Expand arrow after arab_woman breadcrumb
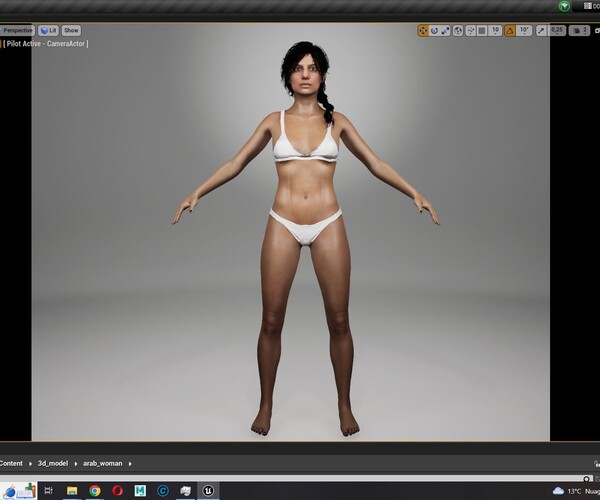This screenshot has width=600, height=500. coord(130,464)
